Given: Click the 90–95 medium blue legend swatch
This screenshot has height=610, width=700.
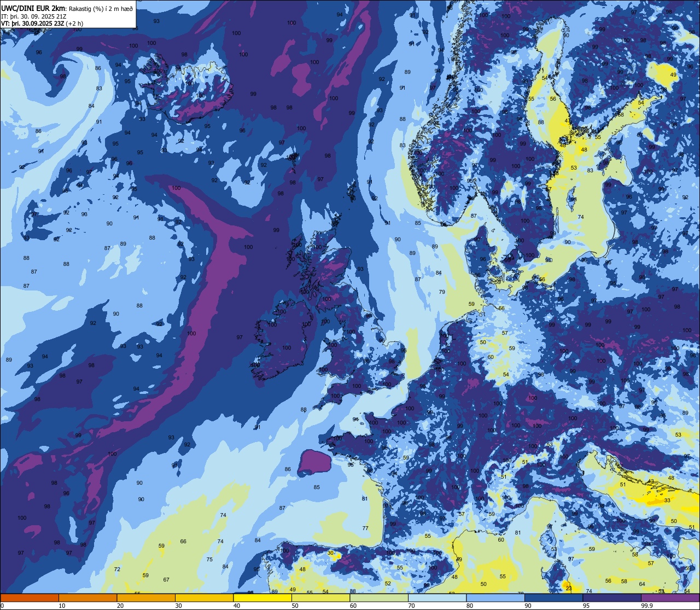Looking at the screenshot, I should coord(553,597).
